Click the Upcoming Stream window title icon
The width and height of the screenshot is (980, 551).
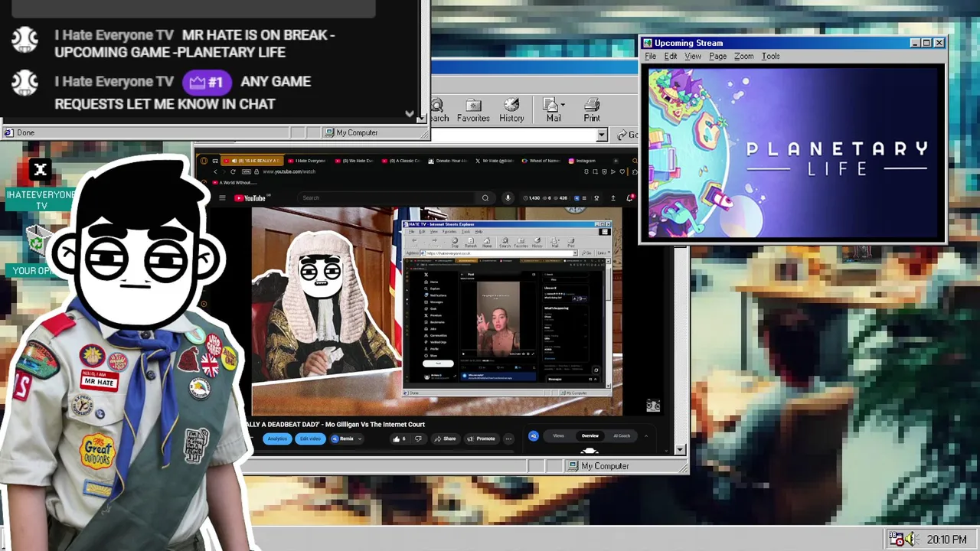coord(648,43)
